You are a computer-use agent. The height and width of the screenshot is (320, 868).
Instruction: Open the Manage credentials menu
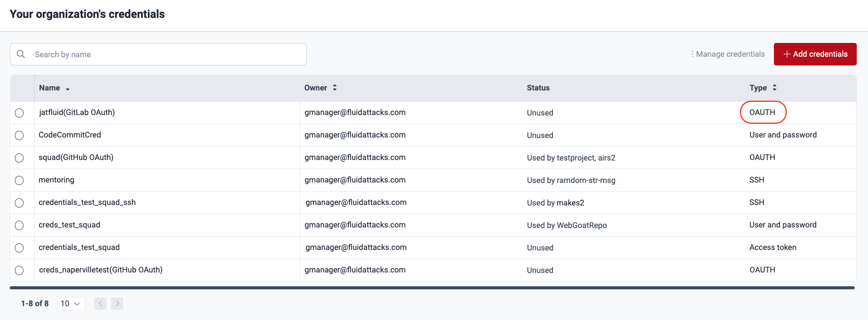[x=728, y=54]
